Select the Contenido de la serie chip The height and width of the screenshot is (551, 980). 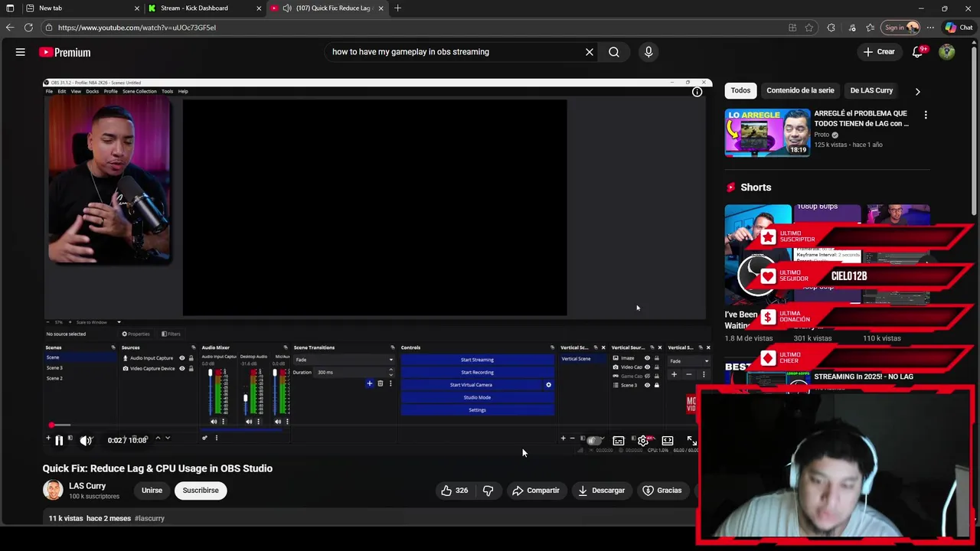[x=800, y=90]
